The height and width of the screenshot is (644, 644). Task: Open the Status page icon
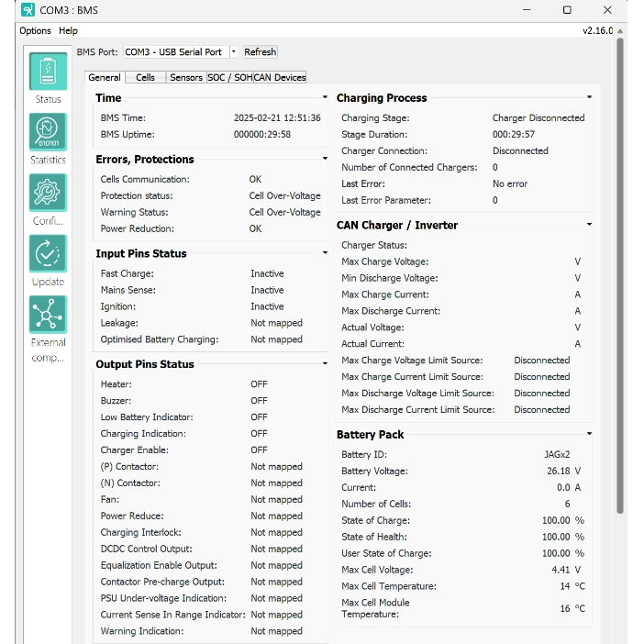click(48, 72)
